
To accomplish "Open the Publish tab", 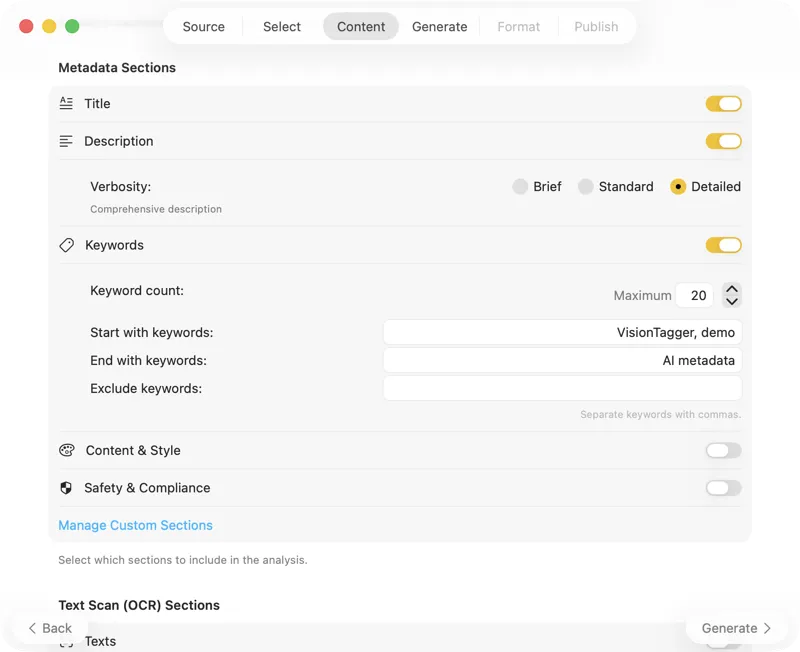I will tap(596, 27).
